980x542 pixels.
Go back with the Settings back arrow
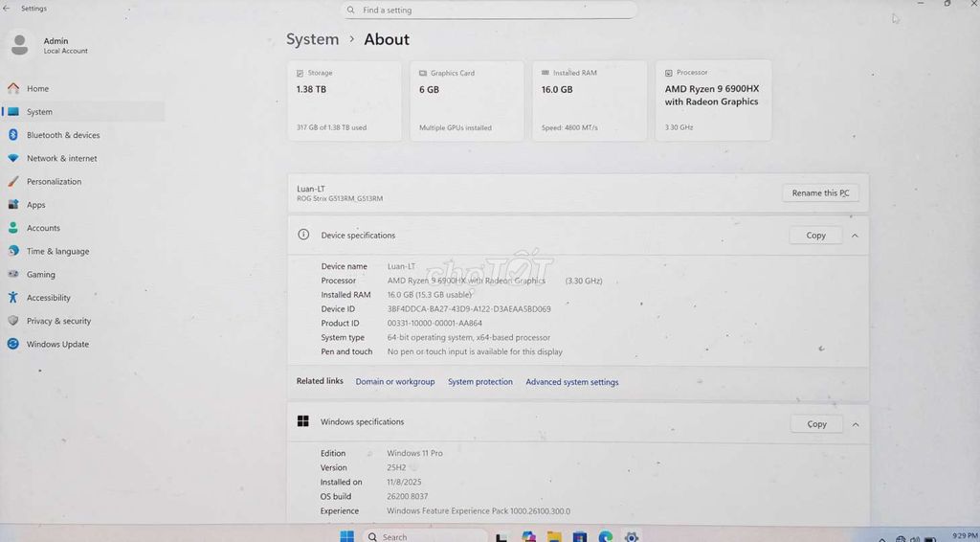click(x=7, y=8)
